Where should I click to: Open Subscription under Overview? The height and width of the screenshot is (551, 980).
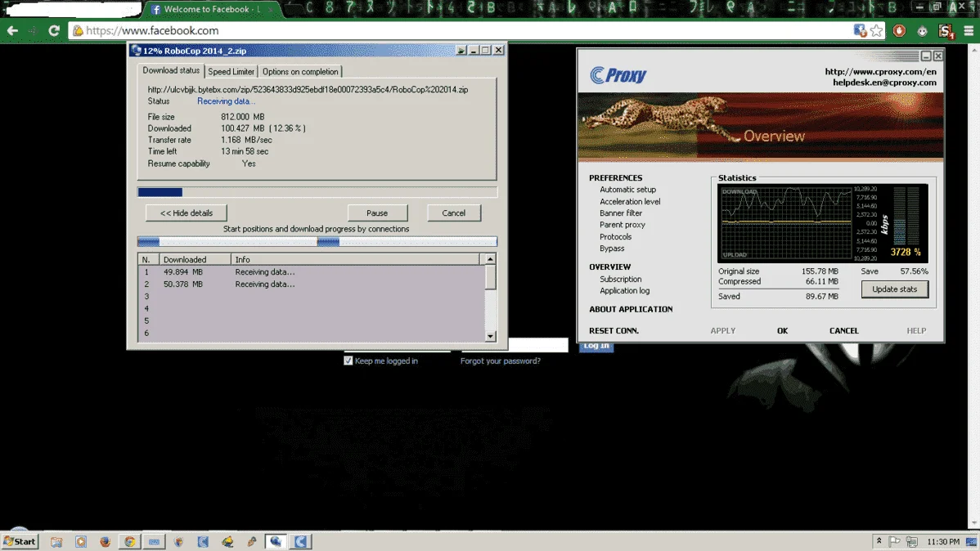pyautogui.click(x=621, y=280)
